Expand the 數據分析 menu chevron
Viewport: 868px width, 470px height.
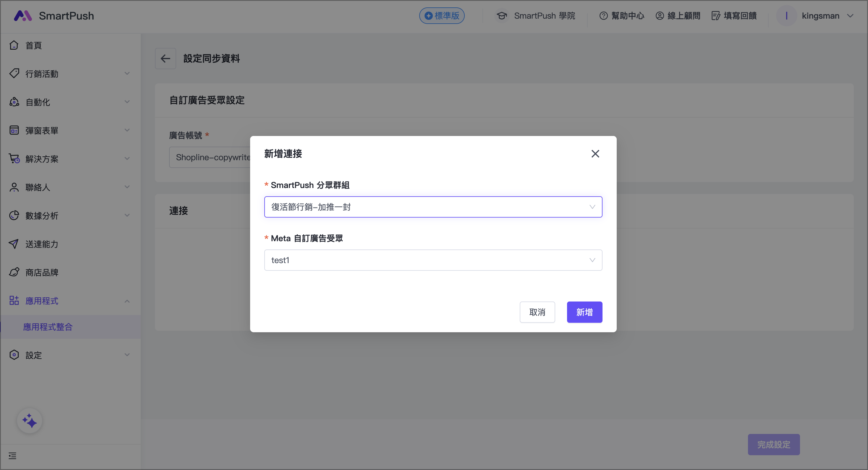pyautogui.click(x=127, y=215)
